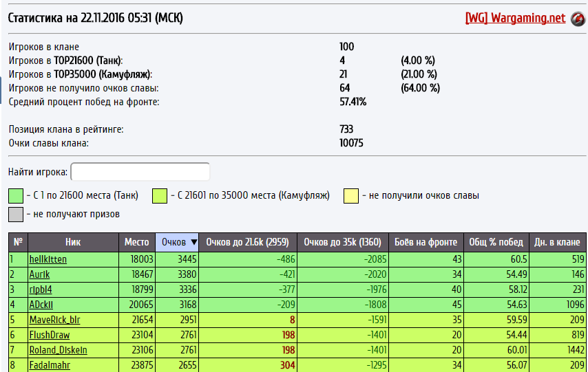Open player FlushDraw profile link

pos(50,335)
